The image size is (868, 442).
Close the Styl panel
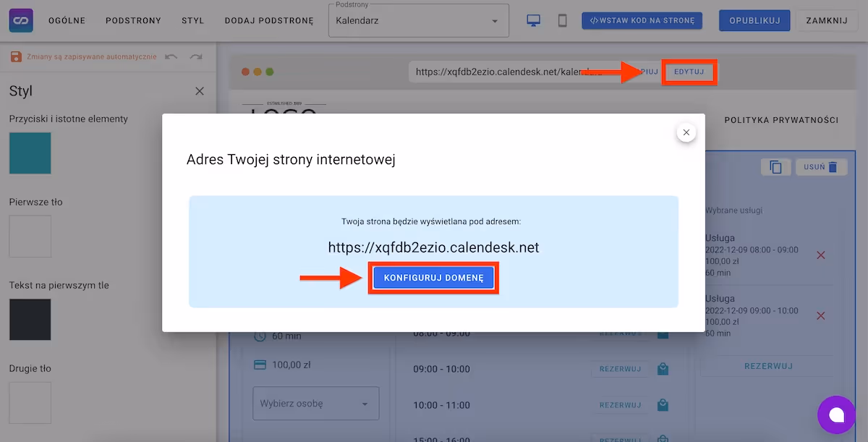[x=200, y=91]
